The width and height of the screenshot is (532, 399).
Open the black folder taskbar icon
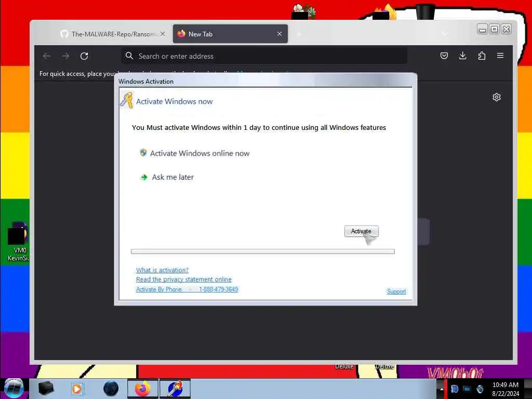coord(46,389)
